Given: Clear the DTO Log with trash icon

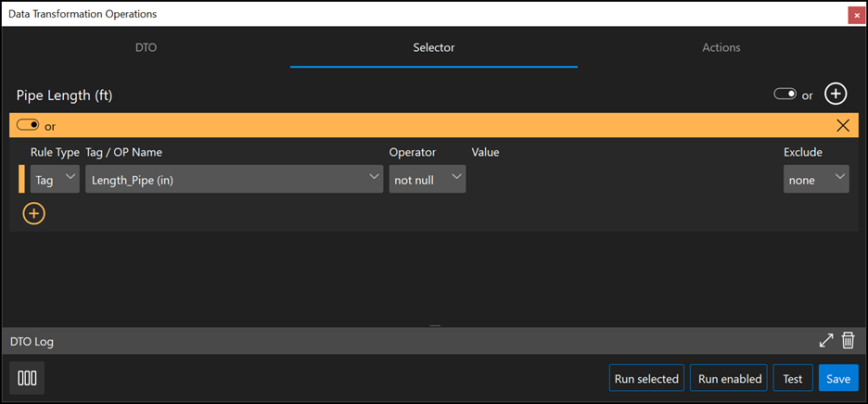Looking at the screenshot, I should click(848, 341).
